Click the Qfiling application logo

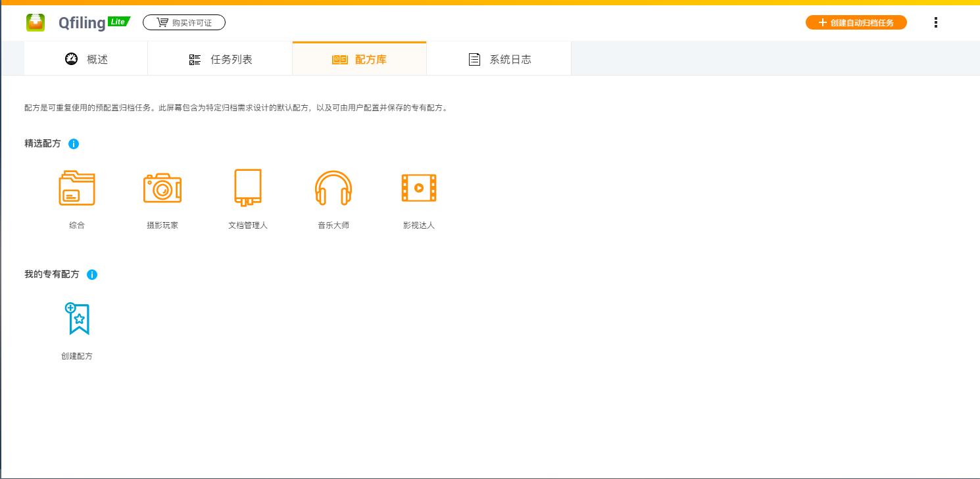[36, 22]
